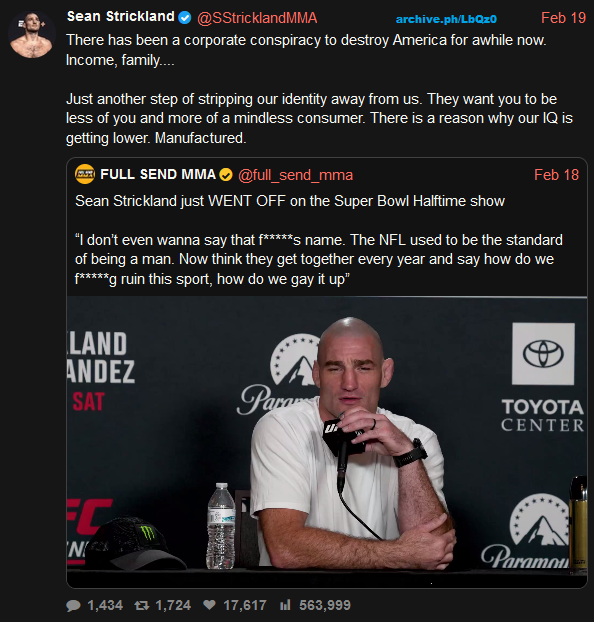This screenshot has height=622, width=594.
Task: Click the reply comment bubble icon
Action: tap(73, 605)
